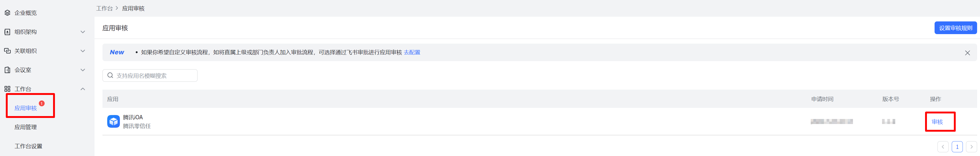This screenshot has height=156, width=980.
Task: Open 工作台设置 in the sidebar
Action: [28, 146]
